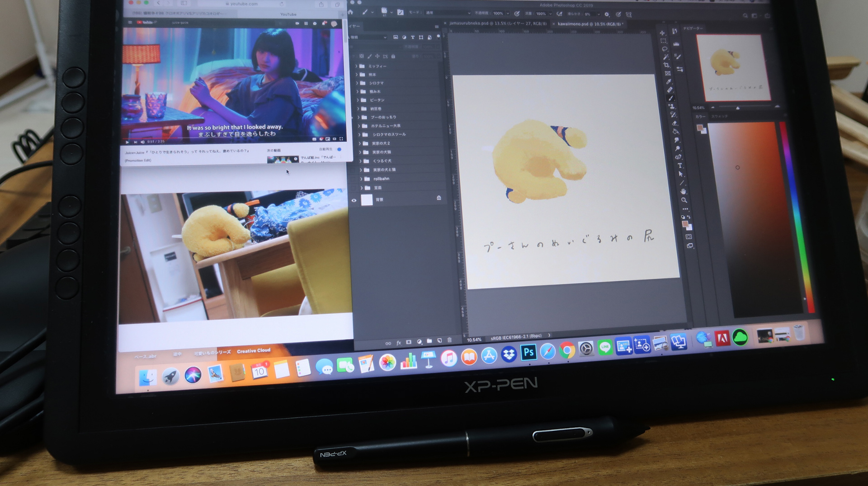
Task: Switch to kawaiimono.psd document tab
Action: tap(589, 24)
